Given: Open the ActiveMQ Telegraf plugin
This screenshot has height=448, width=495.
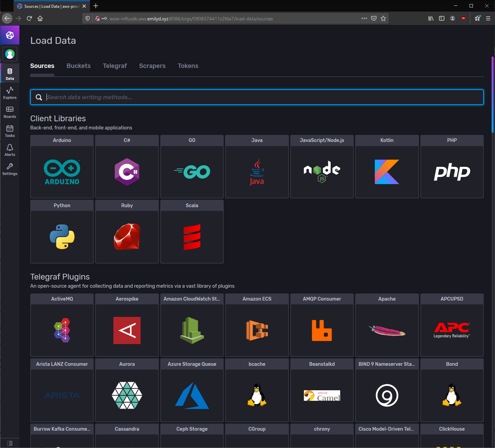Looking at the screenshot, I should coord(62,325).
